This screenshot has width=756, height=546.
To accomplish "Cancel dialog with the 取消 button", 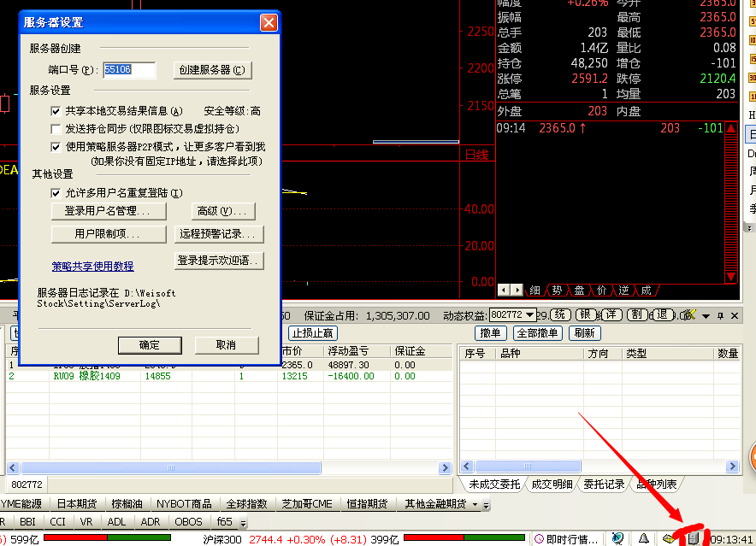I will coord(227,345).
